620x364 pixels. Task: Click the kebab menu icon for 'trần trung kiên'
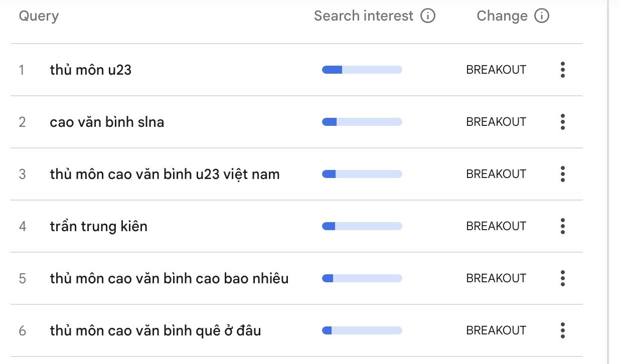click(x=562, y=226)
